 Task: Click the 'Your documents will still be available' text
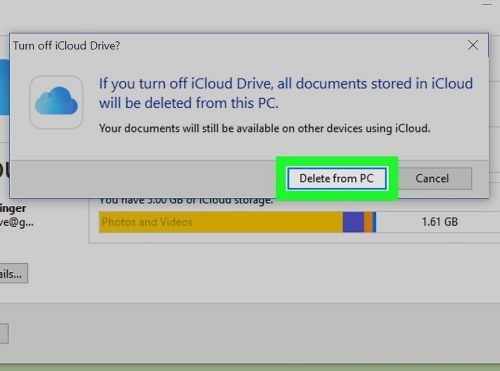click(x=265, y=128)
